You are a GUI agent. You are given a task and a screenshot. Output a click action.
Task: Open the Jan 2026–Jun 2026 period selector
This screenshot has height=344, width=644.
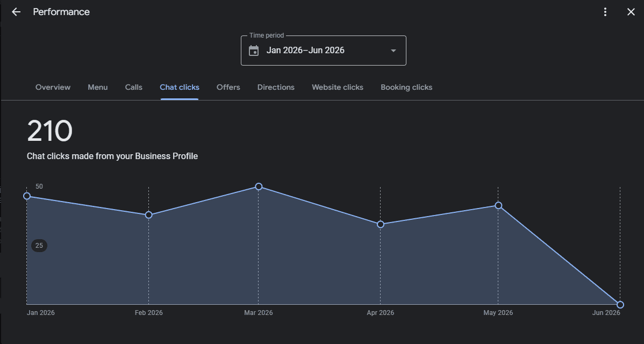click(x=323, y=51)
